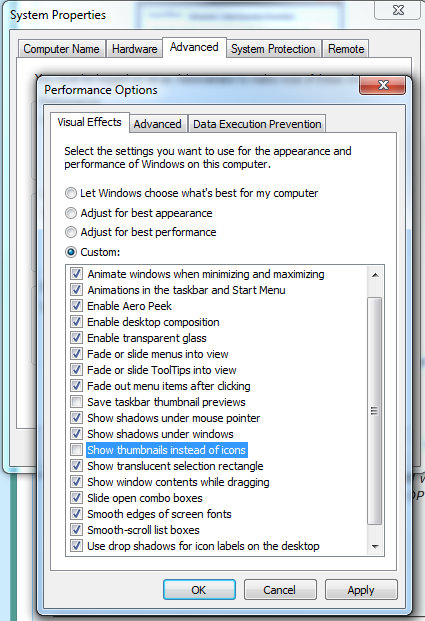This screenshot has width=425, height=621.
Task: Uncheck Enable Aero Peek option
Action: 76,306
